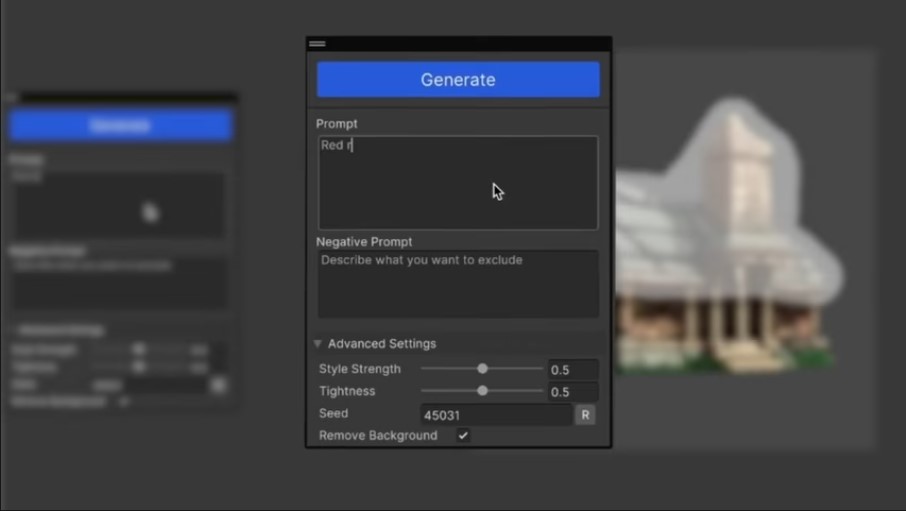This screenshot has height=511, width=906.
Task: Click the Seed field showing 45031
Action: [496, 415]
